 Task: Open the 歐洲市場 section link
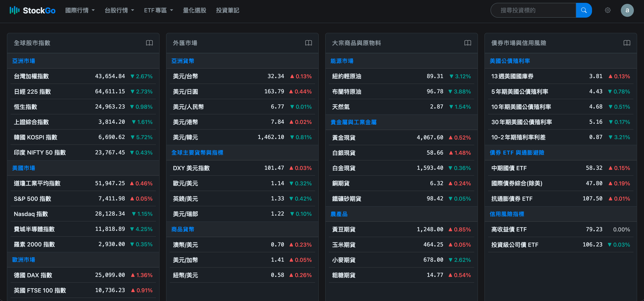24,260
